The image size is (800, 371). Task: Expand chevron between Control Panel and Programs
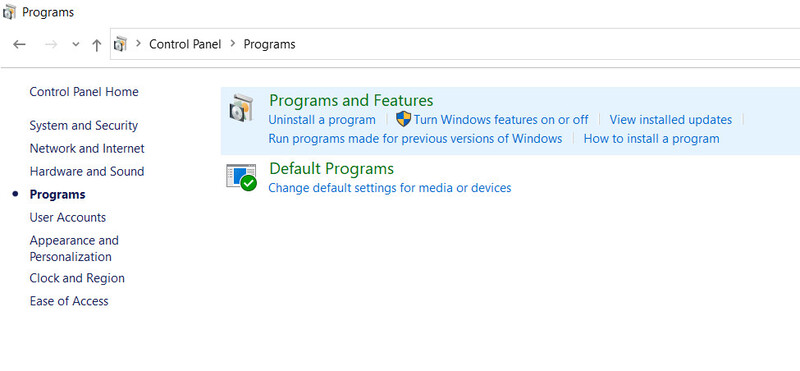pyautogui.click(x=233, y=44)
